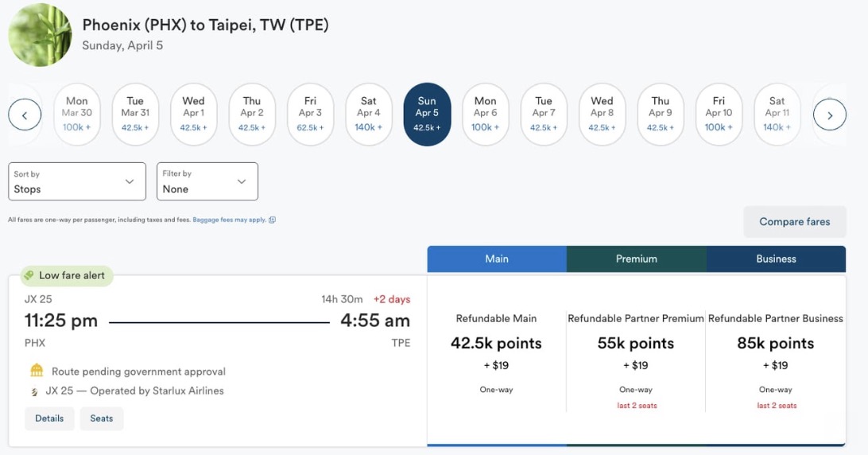The width and height of the screenshot is (868, 455).
Task: Click the Low fare alert tag
Action: 67,275
